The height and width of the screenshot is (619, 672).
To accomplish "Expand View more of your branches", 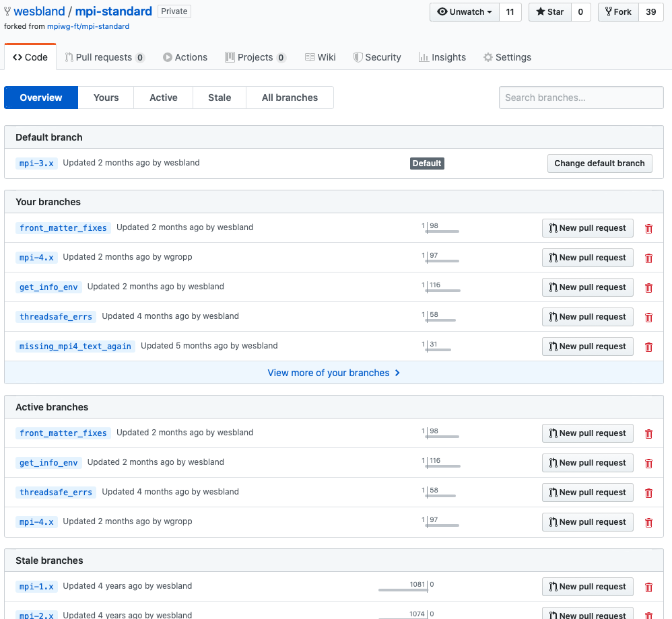I will coord(334,373).
